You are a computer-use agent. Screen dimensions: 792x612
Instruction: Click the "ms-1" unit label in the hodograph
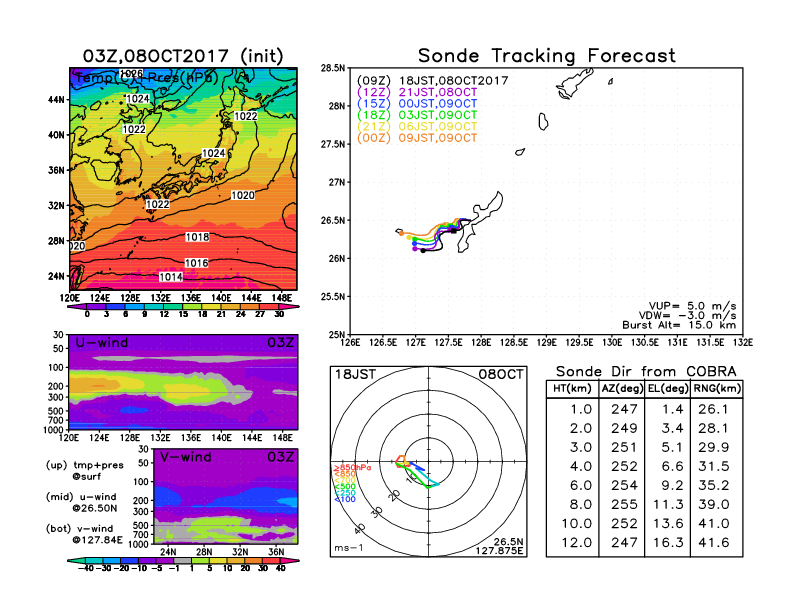(349, 548)
